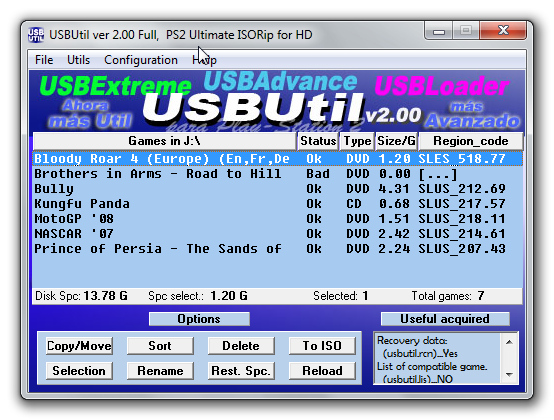This screenshot has height=420, width=554.
Task: Click the Total games: 7 status entry
Action: coord(448,296)
